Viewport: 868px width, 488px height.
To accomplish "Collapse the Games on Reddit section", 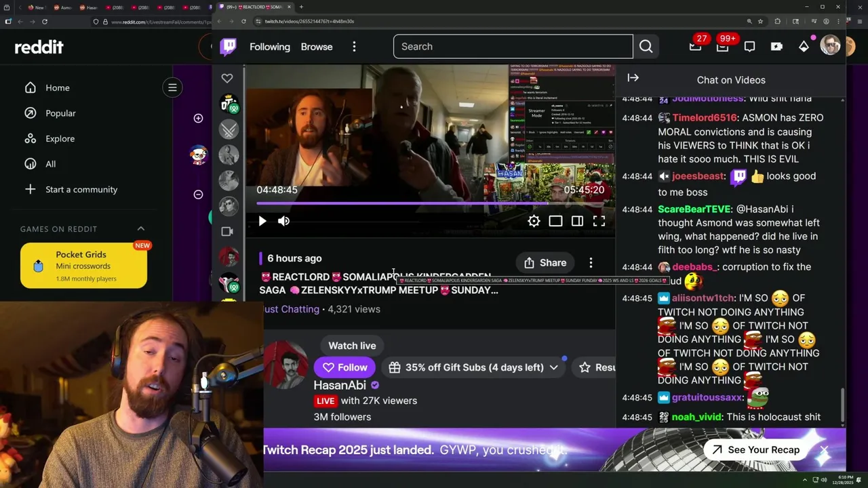I will coord(141,229).
